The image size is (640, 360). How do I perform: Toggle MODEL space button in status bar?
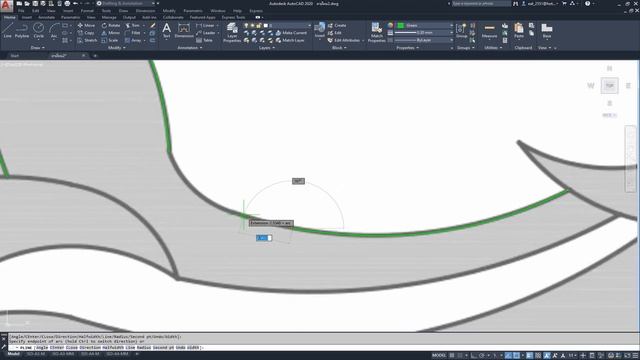439,356
